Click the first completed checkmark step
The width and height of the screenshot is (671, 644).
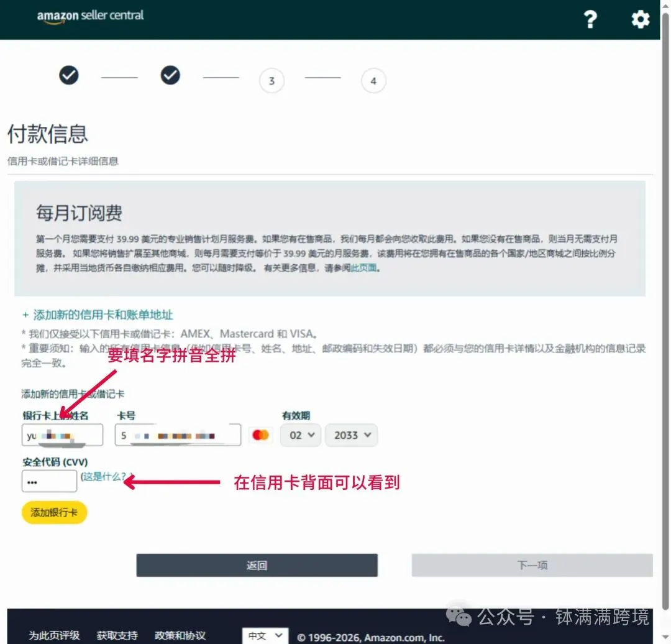click(x=69, y=75)
